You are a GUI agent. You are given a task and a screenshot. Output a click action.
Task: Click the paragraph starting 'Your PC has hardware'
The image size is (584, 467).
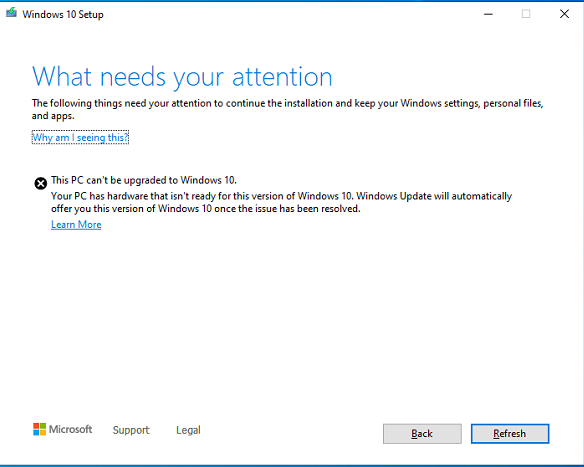(x=282, y=202)
